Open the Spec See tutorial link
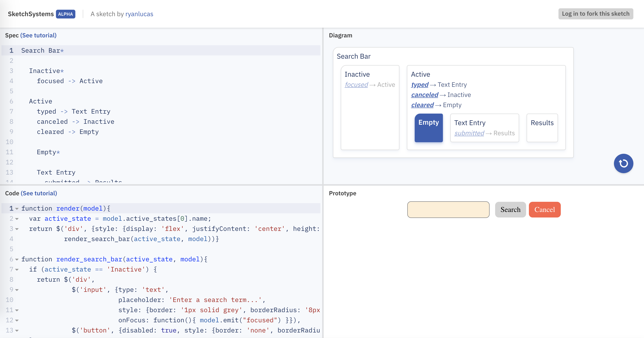 click(38, 35)
